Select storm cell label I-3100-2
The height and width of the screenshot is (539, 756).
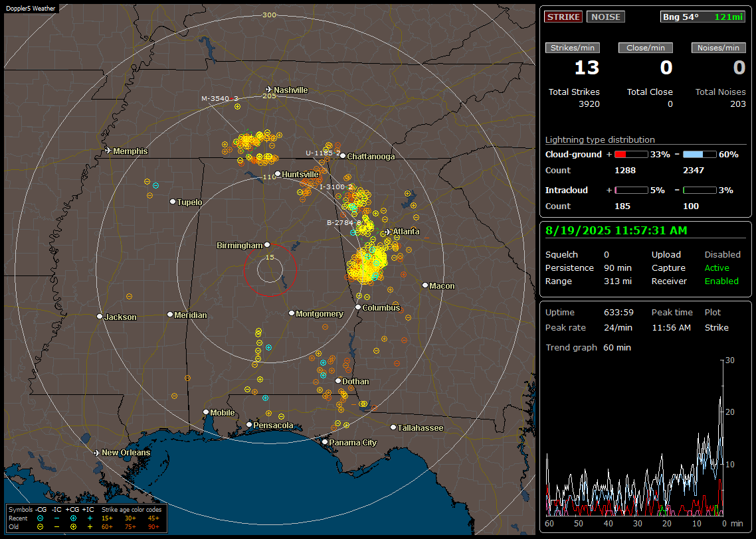tap(336, 187)
